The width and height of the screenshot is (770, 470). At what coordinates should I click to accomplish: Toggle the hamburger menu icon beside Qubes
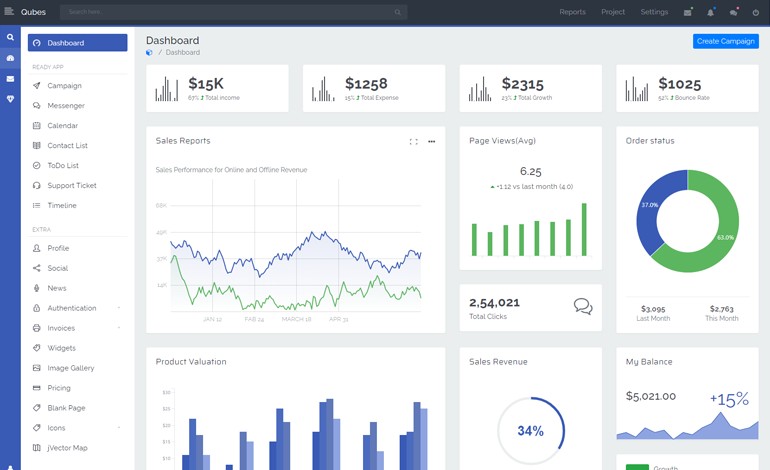pyautogui.click(x=9, y=11)
